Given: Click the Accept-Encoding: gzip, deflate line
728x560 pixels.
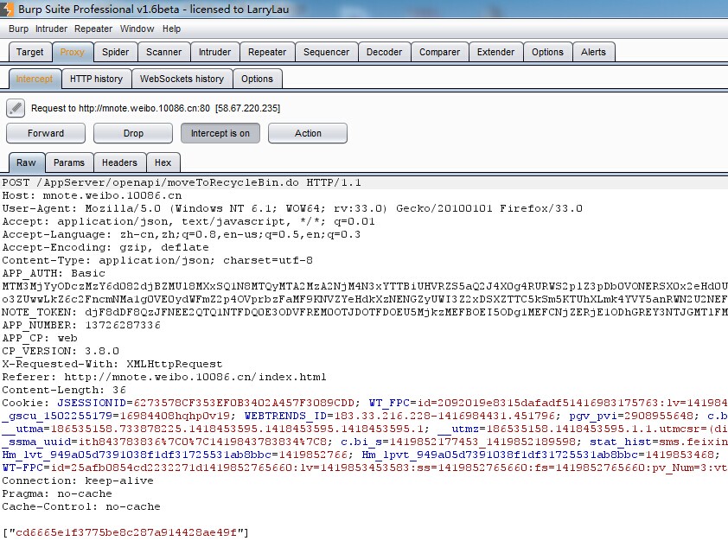Looking at the screenshot, I should [105, 247].
